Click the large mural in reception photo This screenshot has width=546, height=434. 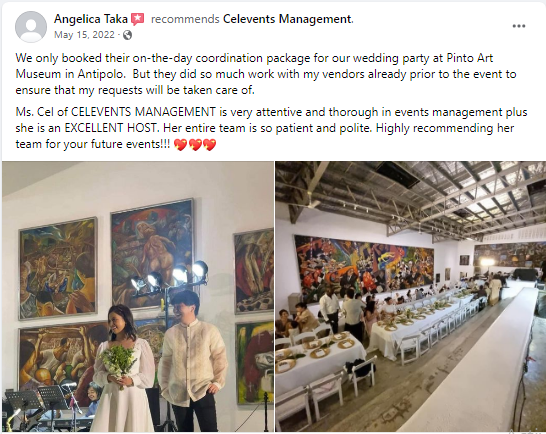364,266
